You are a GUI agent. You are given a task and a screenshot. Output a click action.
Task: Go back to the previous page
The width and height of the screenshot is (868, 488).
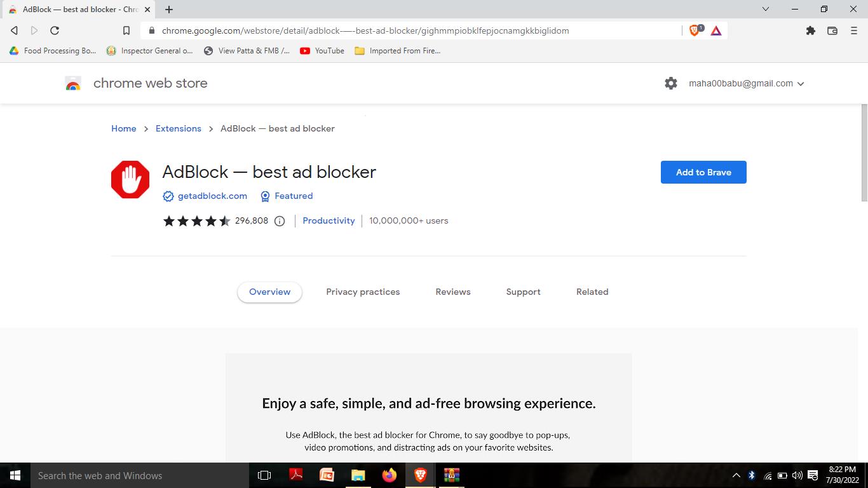click(14, 30)
